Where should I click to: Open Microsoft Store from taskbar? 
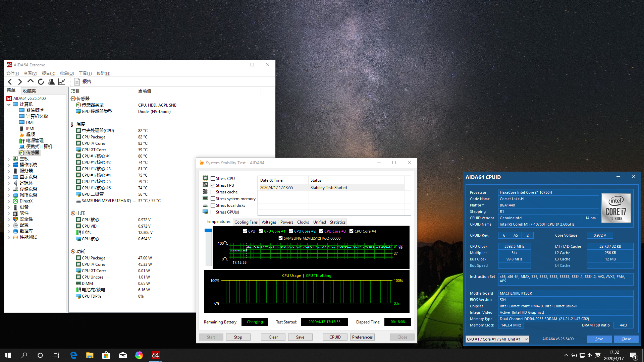pyautogui.click(x=106, y=355)
